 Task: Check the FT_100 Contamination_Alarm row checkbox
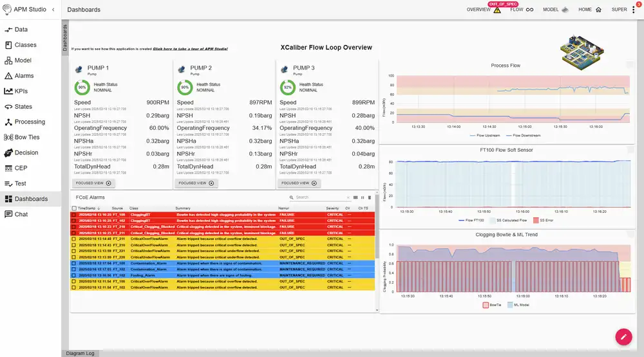click(74, 263)
